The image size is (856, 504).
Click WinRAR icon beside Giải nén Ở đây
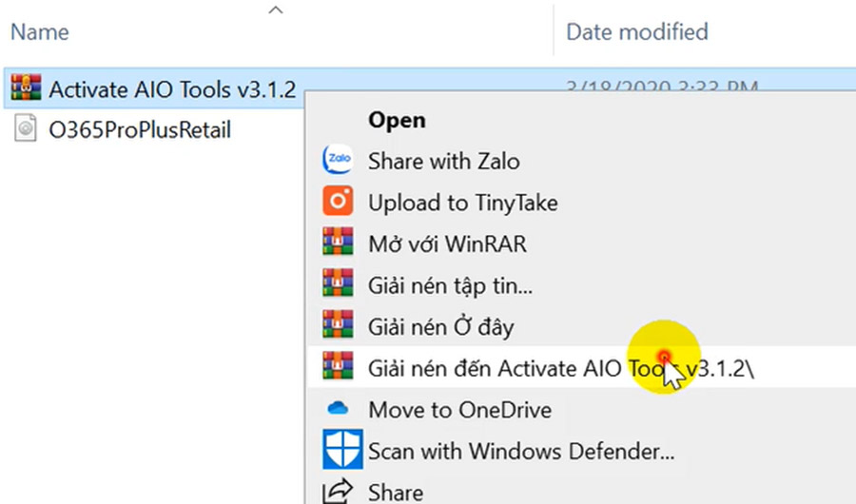coord(338,325)
